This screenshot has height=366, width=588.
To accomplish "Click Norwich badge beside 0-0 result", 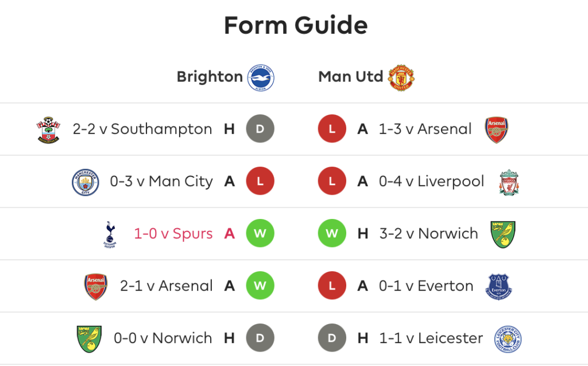I will coord(89,339).
